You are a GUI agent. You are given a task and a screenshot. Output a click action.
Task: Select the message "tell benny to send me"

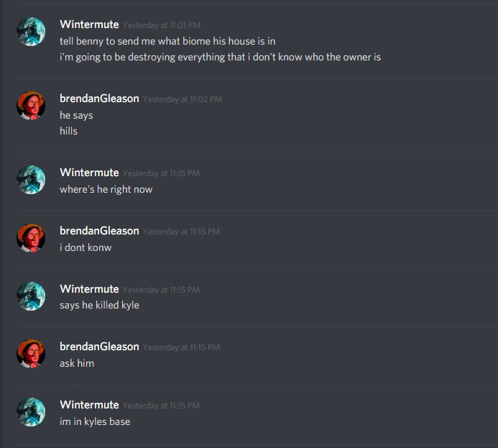[x=167, y=41]
